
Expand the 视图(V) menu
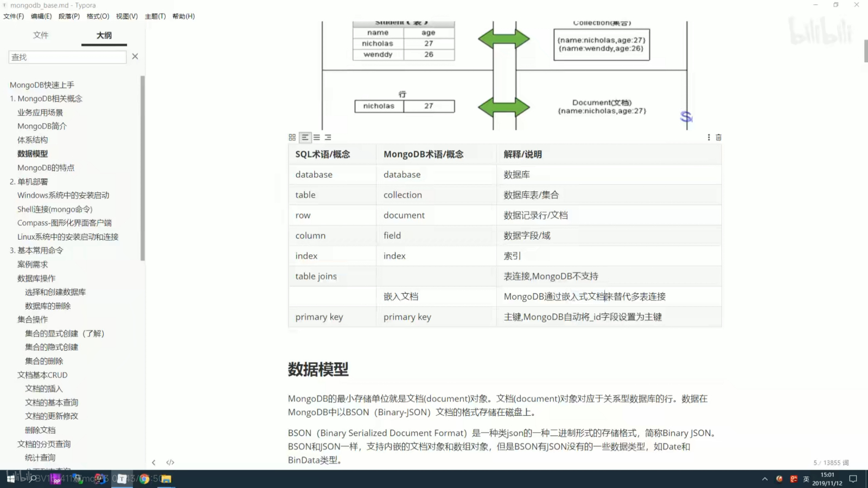[x=127, y=16]
